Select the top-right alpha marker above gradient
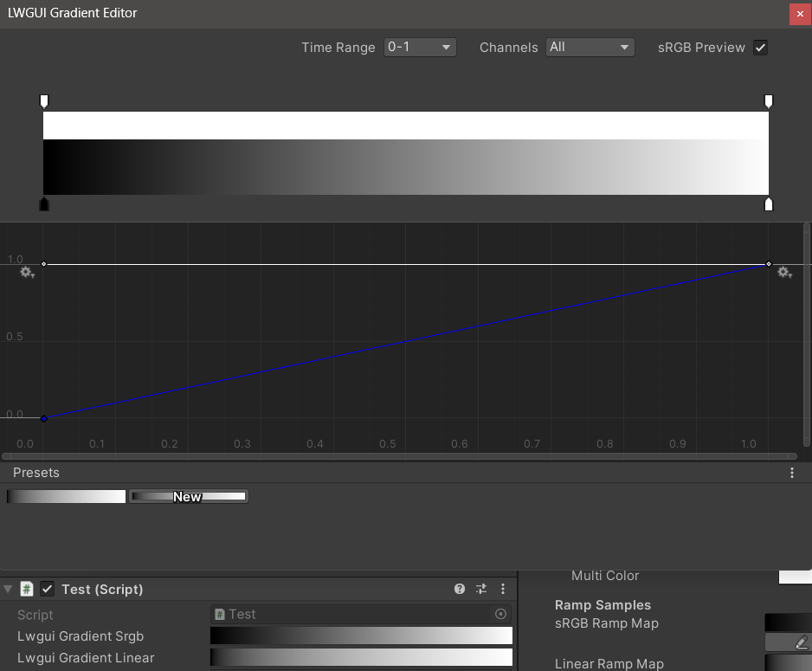The height and width of the screenshot is (671, 812). [x=768, y=101]
